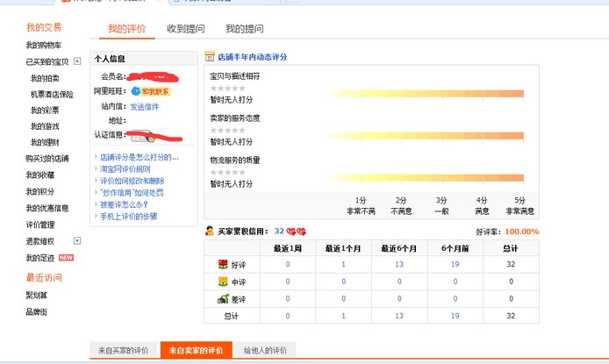Switch to the 我的提问 tab

pyautogui.click(x=245, y=29)
